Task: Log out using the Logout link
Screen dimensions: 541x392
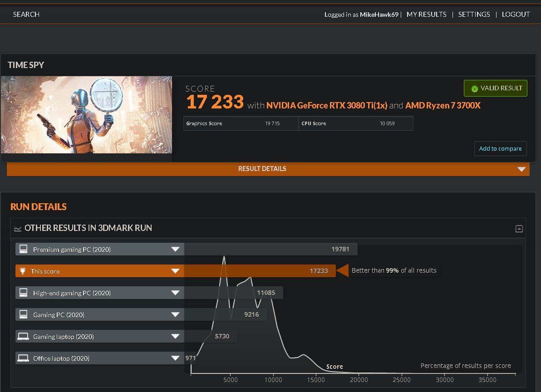Action: coord(516,15)
